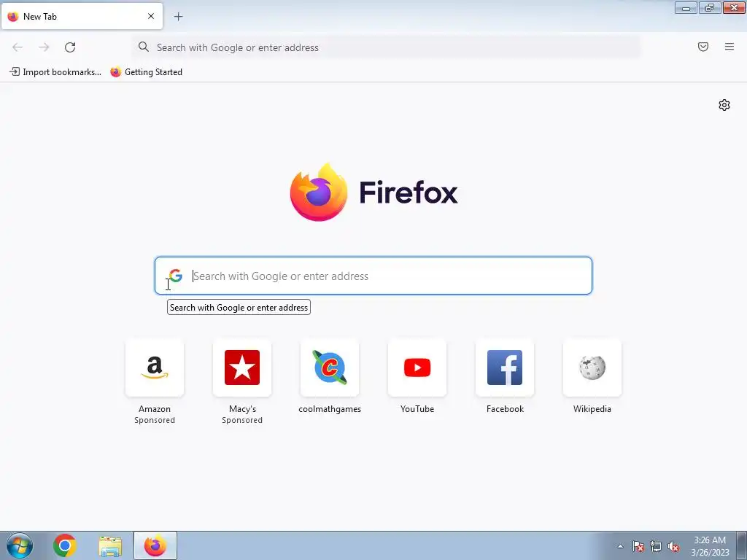Go back using the back arrow
Image resolution: width=747 pixels, height=560 pixels.
[x=18, y=47]
